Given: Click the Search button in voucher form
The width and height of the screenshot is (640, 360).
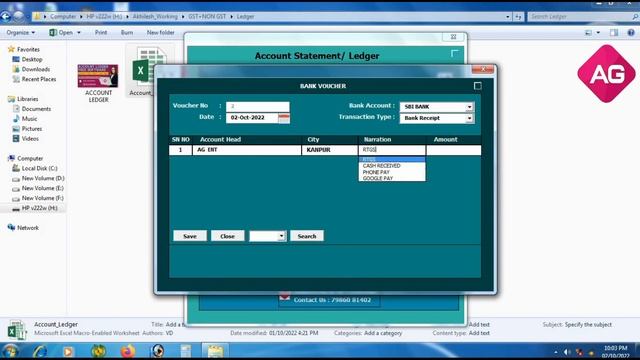Looking at the screenshot, I should click(307, 236).
